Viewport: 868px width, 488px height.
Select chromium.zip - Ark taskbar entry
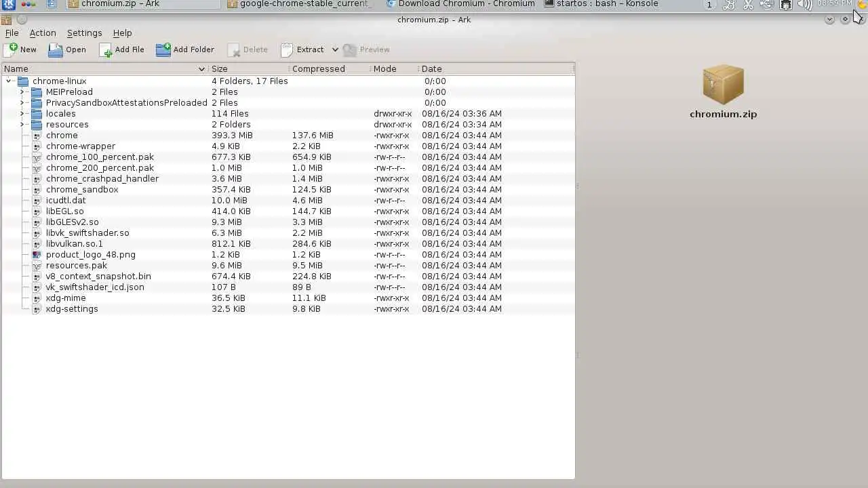(x=143, y=4)
